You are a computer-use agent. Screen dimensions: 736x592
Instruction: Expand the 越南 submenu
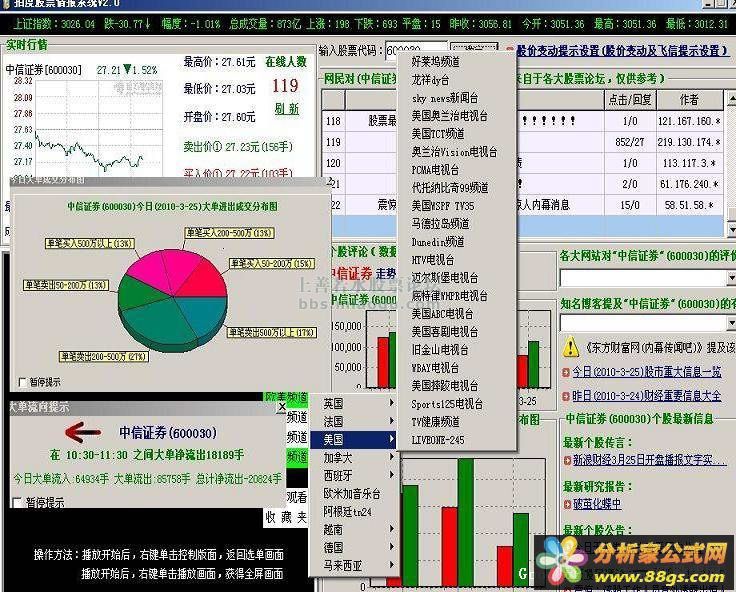click(x=354, y=529)
